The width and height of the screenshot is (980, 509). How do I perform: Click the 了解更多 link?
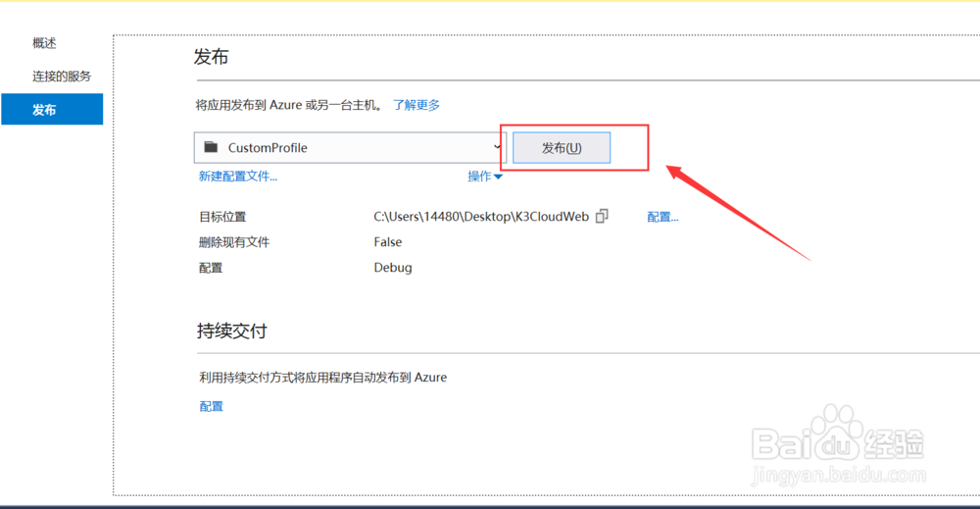(x=416, y=105)
